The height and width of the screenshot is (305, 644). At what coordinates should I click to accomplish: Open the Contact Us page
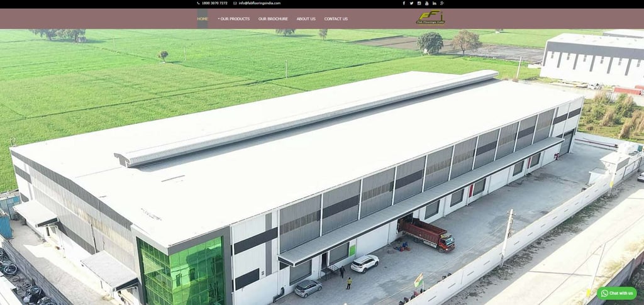pyautogui.click(x=336, y=19)
